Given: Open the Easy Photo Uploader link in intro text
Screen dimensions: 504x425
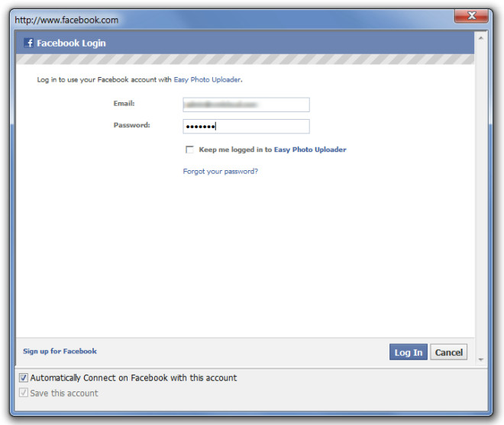Looking at the screenshot, I should click(x=207, y=79).
